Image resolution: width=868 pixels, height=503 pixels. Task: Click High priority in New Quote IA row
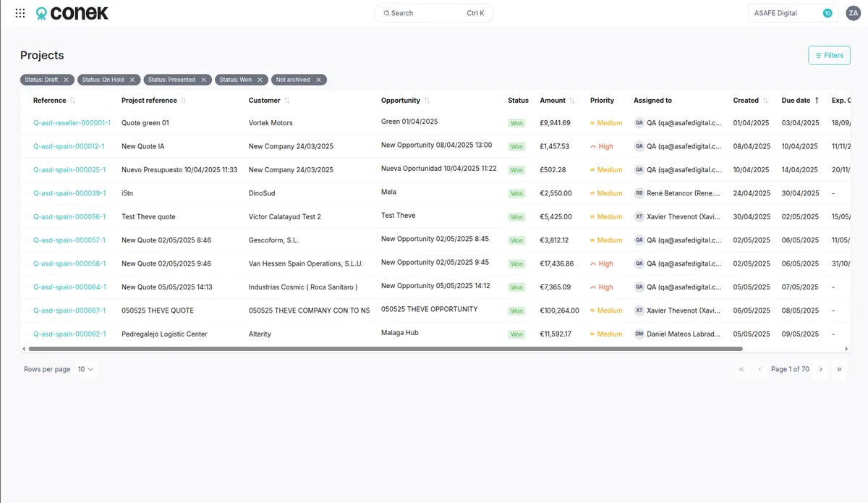602,146
